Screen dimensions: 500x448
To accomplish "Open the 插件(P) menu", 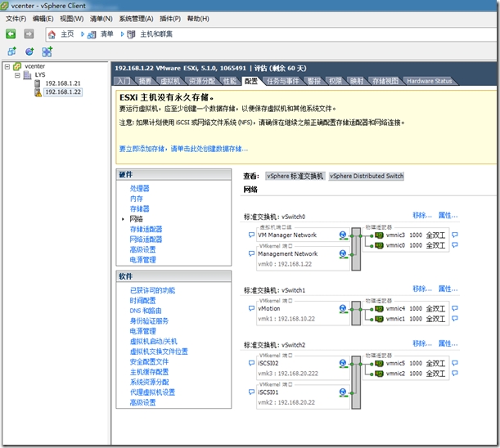I will coord(170,19).
